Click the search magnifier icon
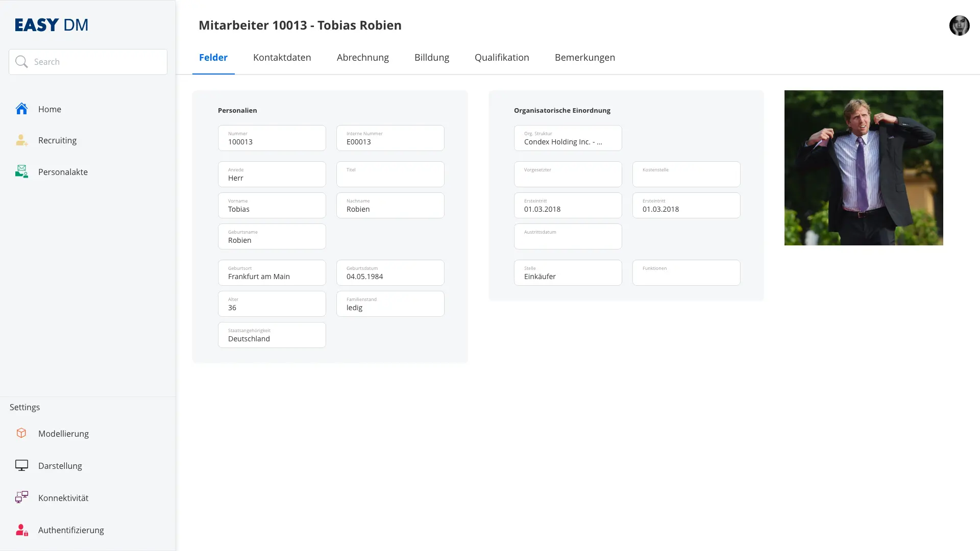980x551 pixels. (x=21, y=62)
